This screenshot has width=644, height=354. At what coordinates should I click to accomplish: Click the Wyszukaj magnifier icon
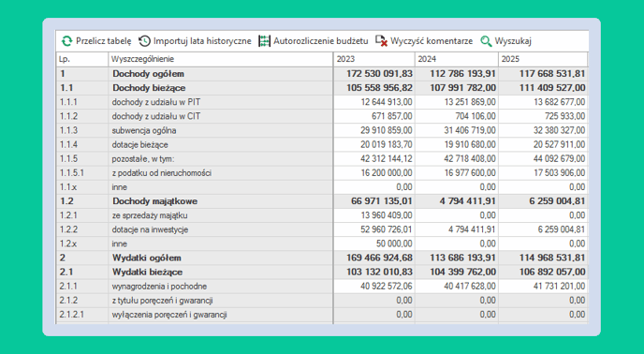[x=487, y=41]
